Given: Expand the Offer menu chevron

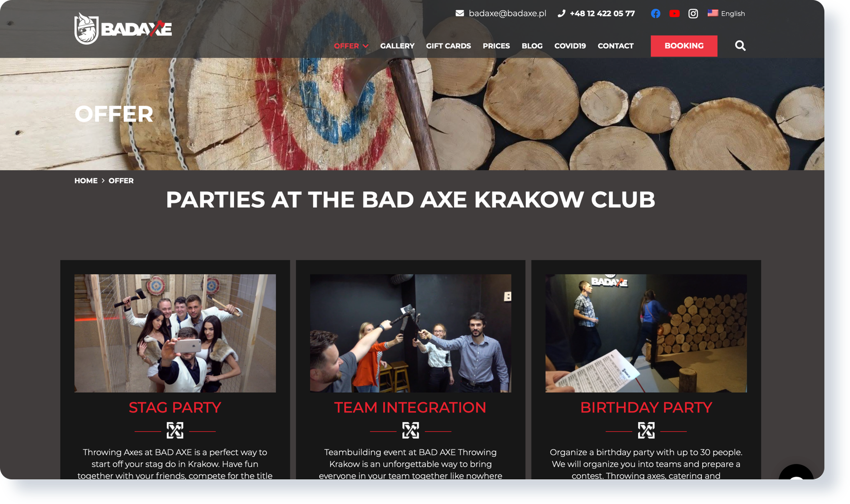Looking at the screenshot, I should pos(365,46).
